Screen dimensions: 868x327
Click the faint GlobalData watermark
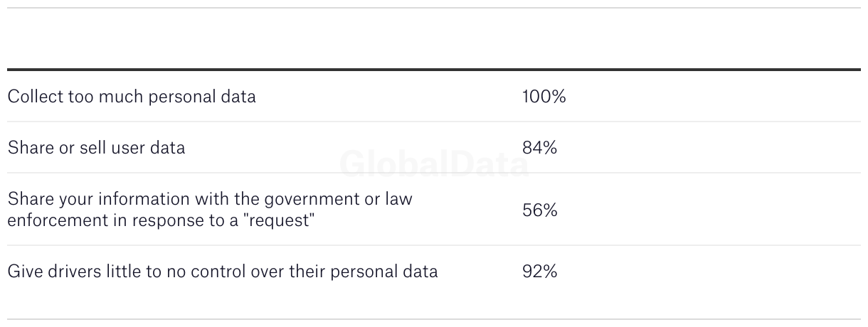tap(434, 164)
